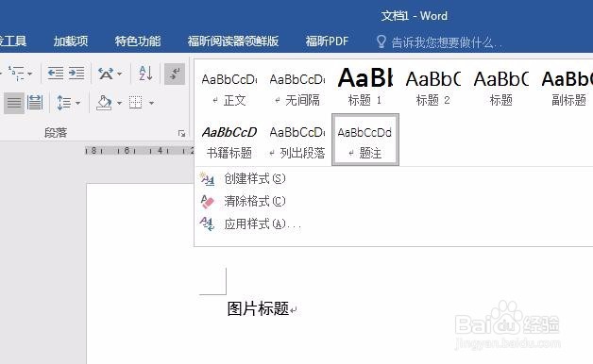Open the borders dropdown arrow
The image size is (593, 364).
pos(151,103)
